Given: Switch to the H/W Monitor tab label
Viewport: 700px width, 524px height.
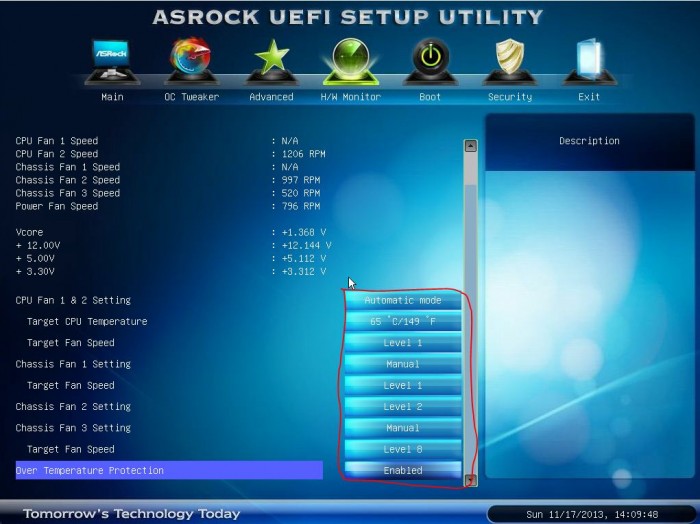Looking at the screenshot, I should (x=351, y=97).
